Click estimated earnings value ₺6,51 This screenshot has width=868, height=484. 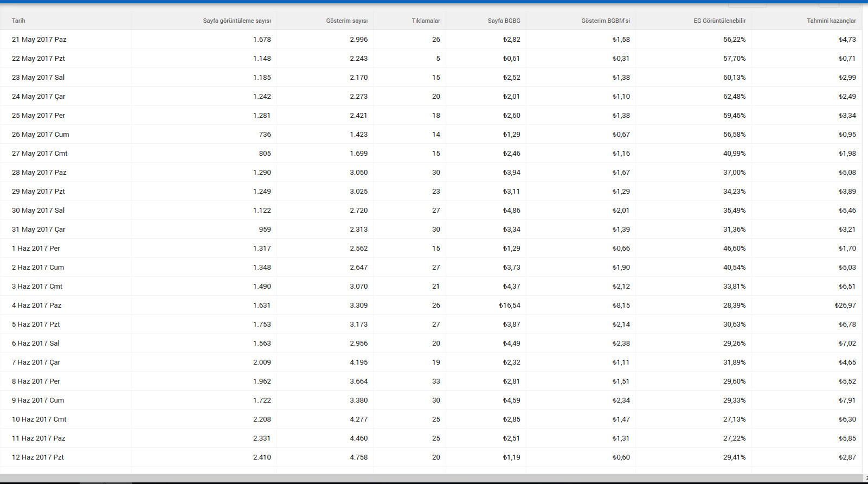847,286
